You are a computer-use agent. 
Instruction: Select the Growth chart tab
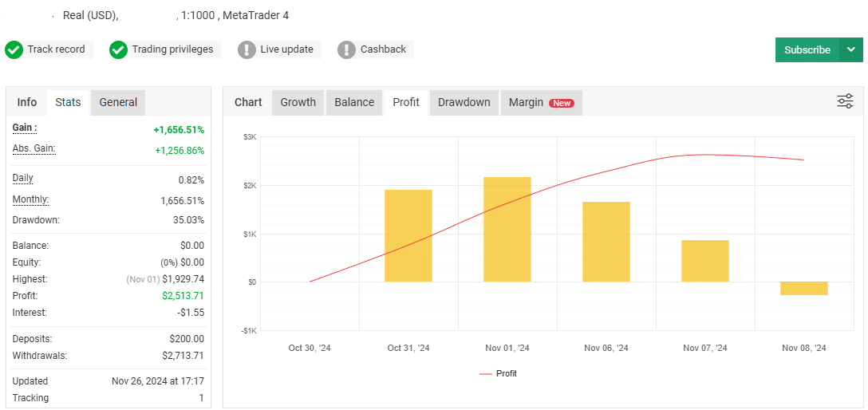coord(298,102)
